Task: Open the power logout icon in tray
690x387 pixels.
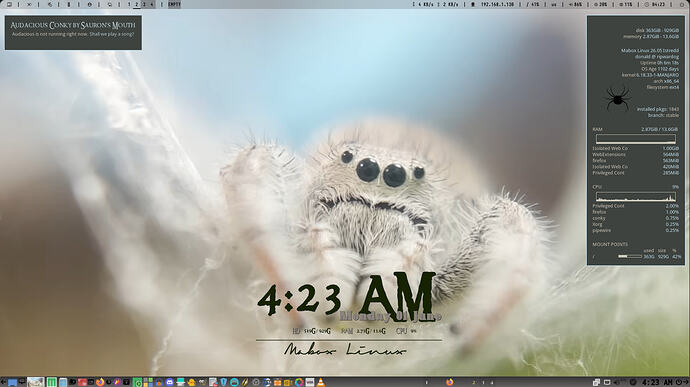Action: pos(679,382)
